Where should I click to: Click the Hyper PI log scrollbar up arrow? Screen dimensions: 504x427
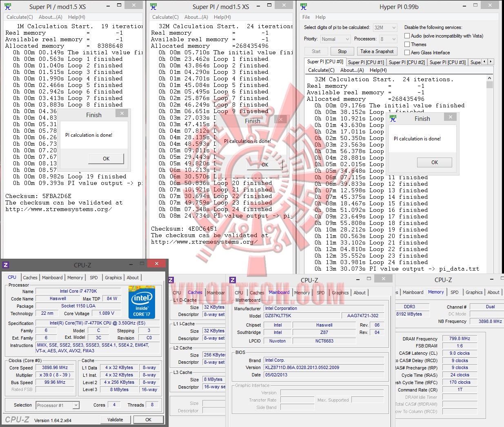(490, 78)
